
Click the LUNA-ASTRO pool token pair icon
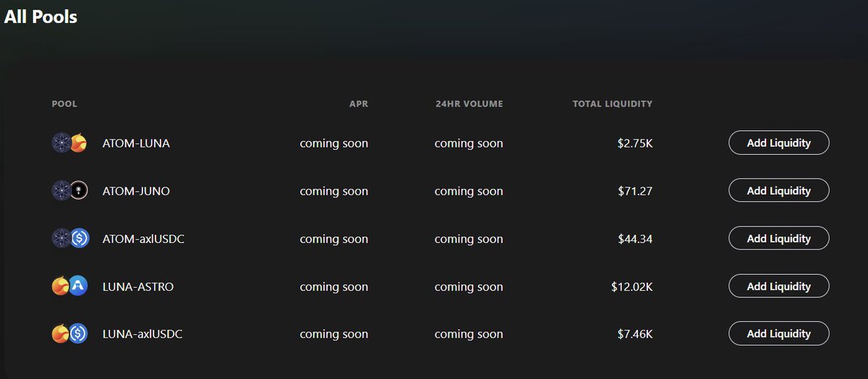(x=69, y=286)
